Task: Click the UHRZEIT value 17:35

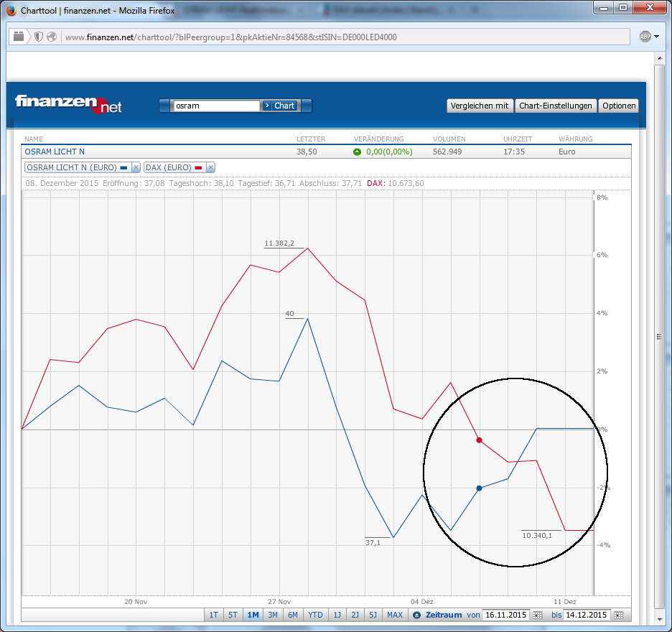Action: pyautogui.click(x=514, y=152)
